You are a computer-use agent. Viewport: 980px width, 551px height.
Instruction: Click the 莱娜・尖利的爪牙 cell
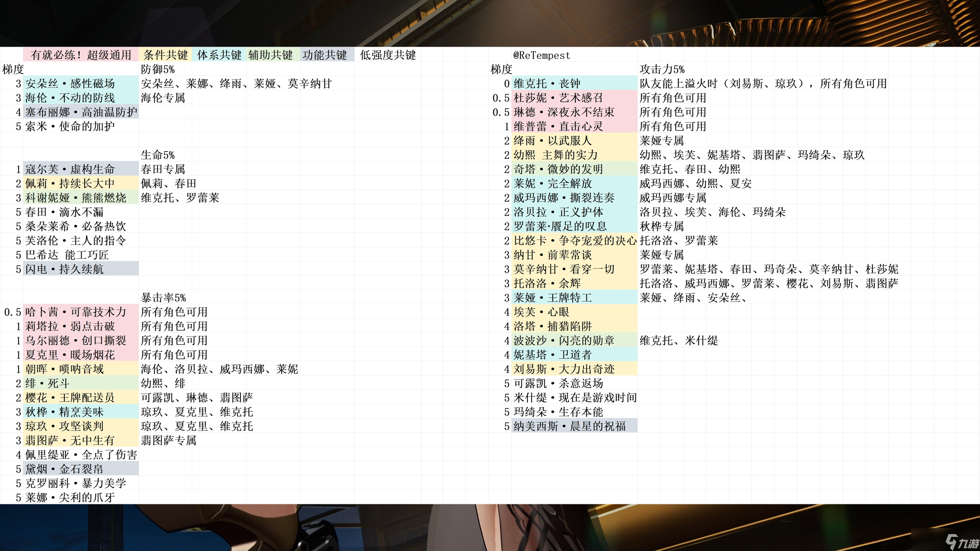(70, 497)
